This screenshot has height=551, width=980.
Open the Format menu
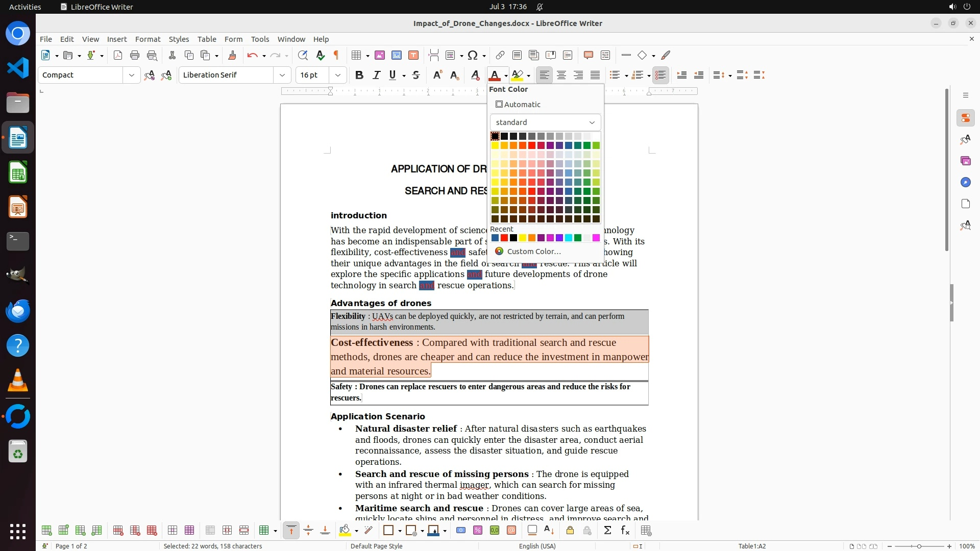click(x=148, y=39)
